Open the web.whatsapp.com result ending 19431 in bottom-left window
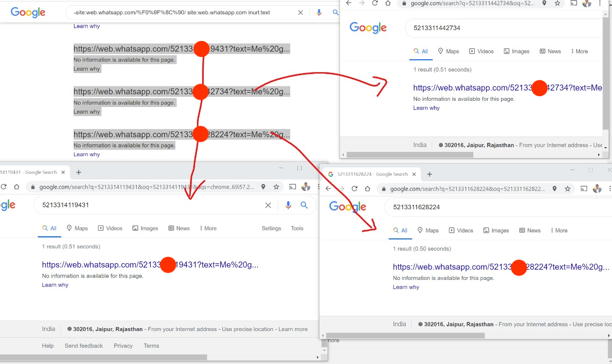 [x=150, y=265]
